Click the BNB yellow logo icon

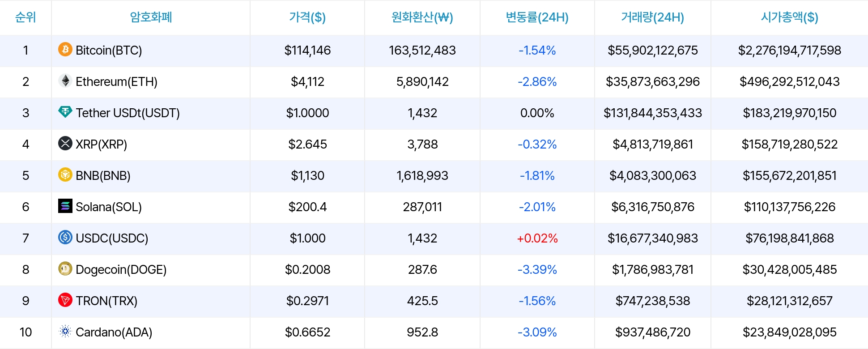coord(65,174)
